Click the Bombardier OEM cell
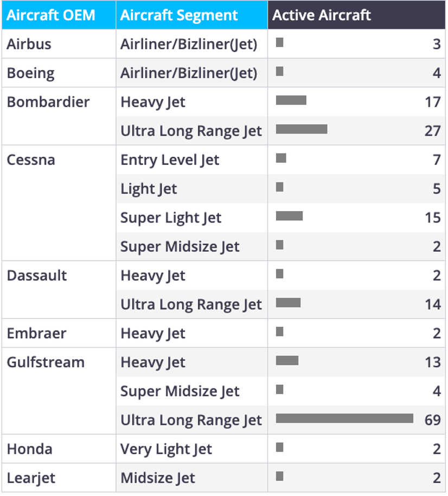 click(x=59, y=117)
